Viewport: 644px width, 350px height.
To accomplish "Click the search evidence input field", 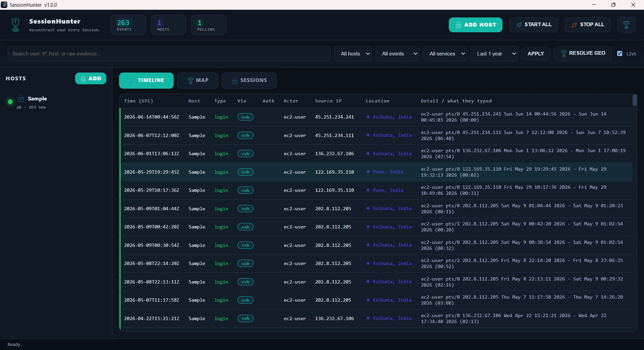I will (x=169, y=54).
